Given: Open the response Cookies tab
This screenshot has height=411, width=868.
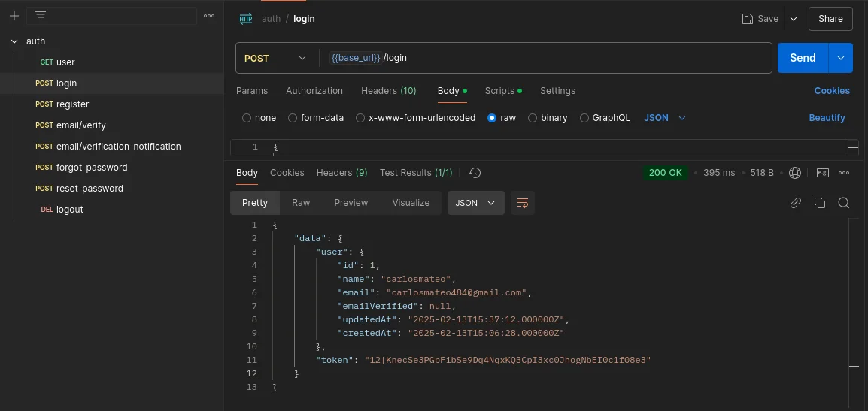Looking at the screenshot, I should click(287, 173).
